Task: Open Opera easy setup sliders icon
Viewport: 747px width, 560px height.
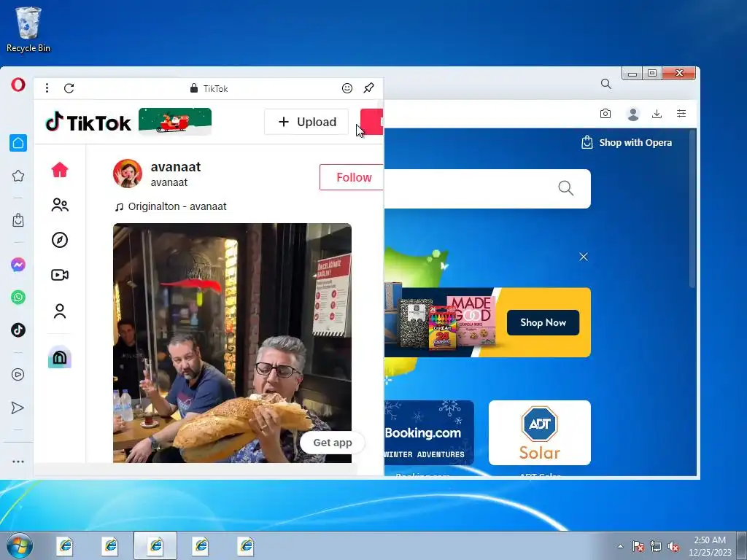Action: (x=682, y=113)
